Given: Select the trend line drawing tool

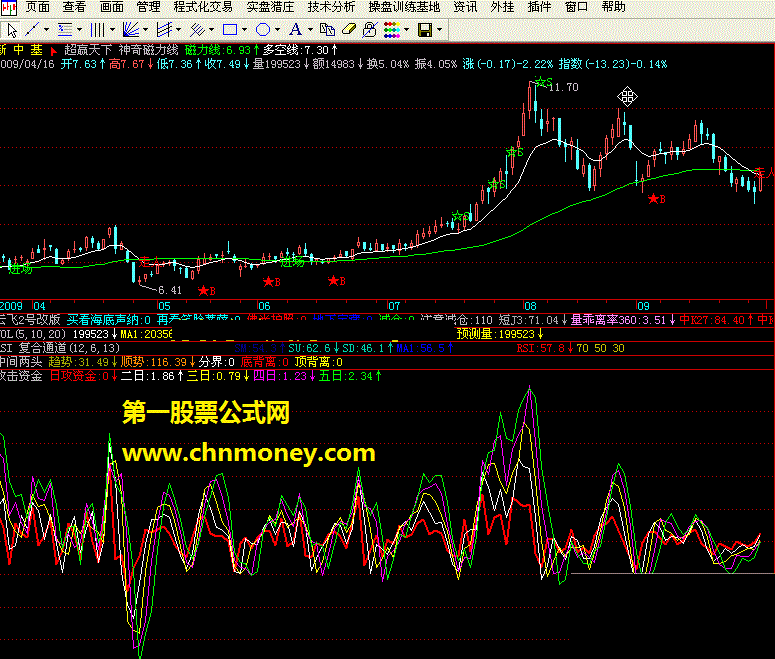Looking at the screenshot, I should [32, 30].
